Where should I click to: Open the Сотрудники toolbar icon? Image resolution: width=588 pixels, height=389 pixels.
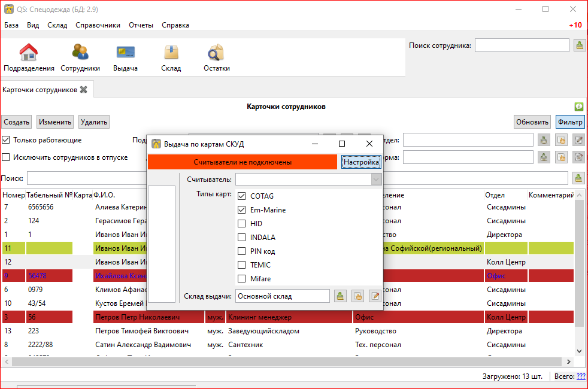80,57
